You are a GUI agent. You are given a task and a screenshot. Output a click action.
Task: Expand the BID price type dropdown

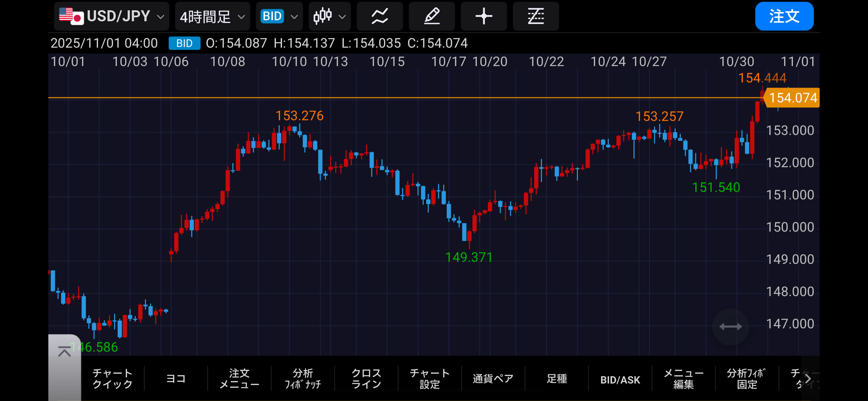pyautogui.click(x=279, y=16)
